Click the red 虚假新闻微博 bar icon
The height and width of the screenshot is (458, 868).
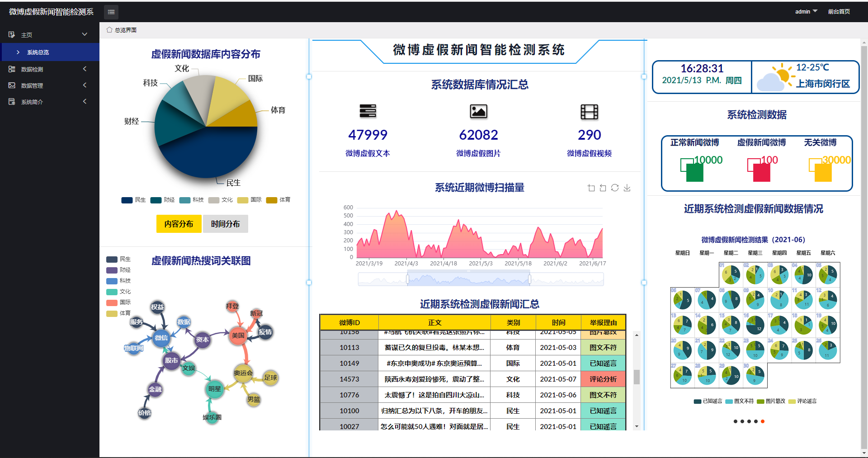pos(759,170)
